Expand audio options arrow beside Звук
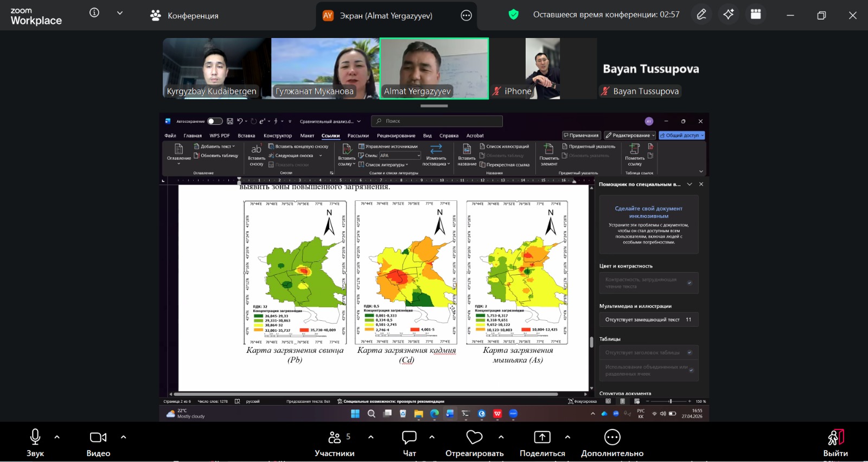The height and width of the screenshot is (462, 868). (x=57, y=437)
